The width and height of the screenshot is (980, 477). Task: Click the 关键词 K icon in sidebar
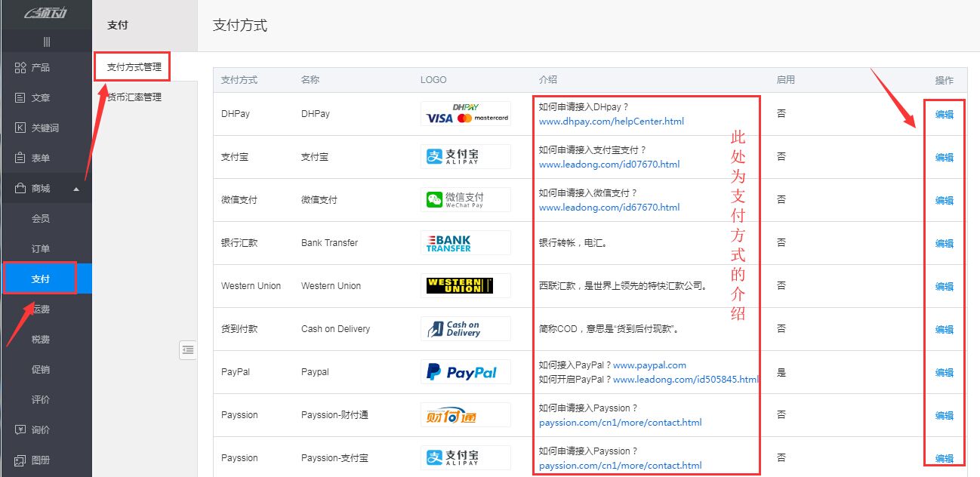click(x=20, y=128)
